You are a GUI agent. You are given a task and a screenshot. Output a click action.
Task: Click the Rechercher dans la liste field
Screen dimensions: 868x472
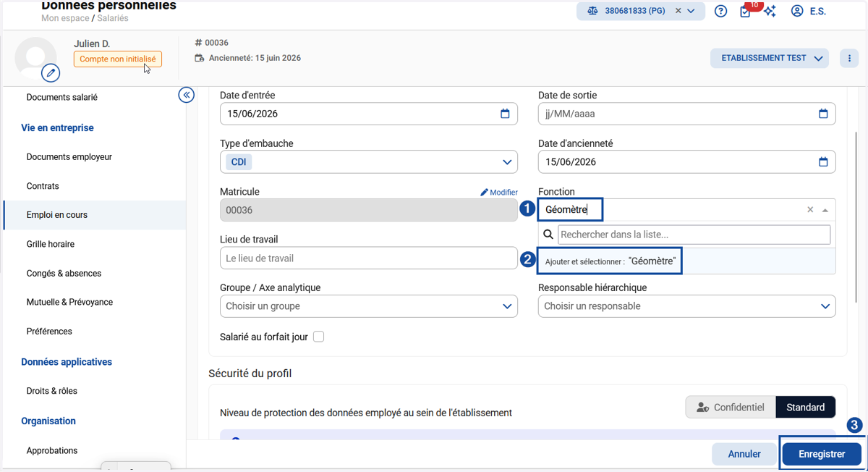(x=694, y=235)
